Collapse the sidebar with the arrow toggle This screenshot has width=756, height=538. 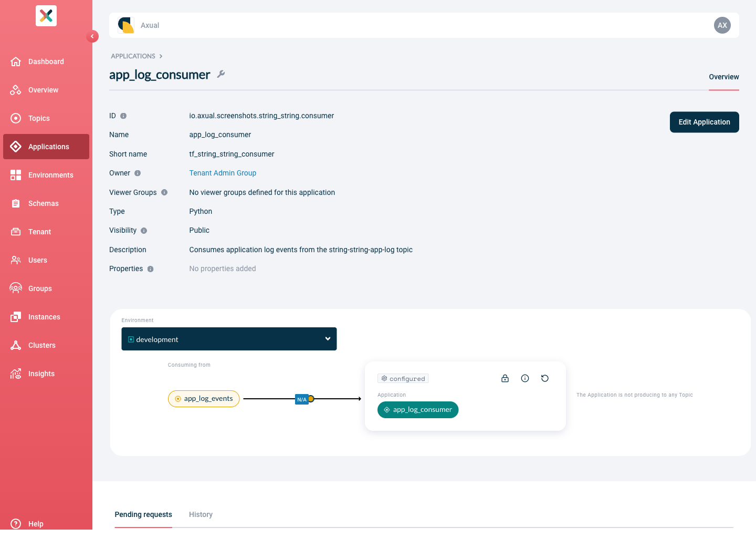coord(92,36)
